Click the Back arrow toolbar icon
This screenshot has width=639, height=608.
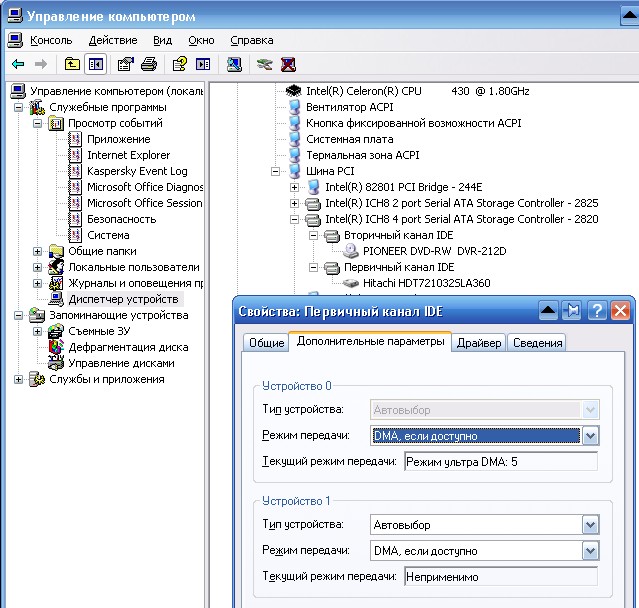[x=18, y=64]
